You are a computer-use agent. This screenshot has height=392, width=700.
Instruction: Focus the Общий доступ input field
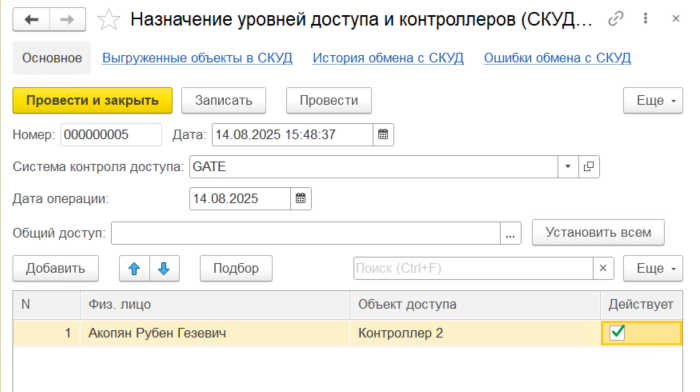coord(306,233)
